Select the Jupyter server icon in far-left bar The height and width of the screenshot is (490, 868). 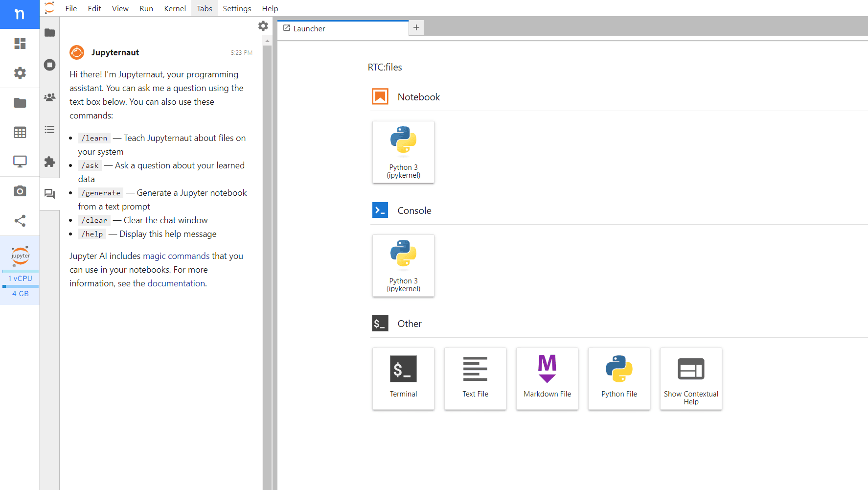click(20, 256)
